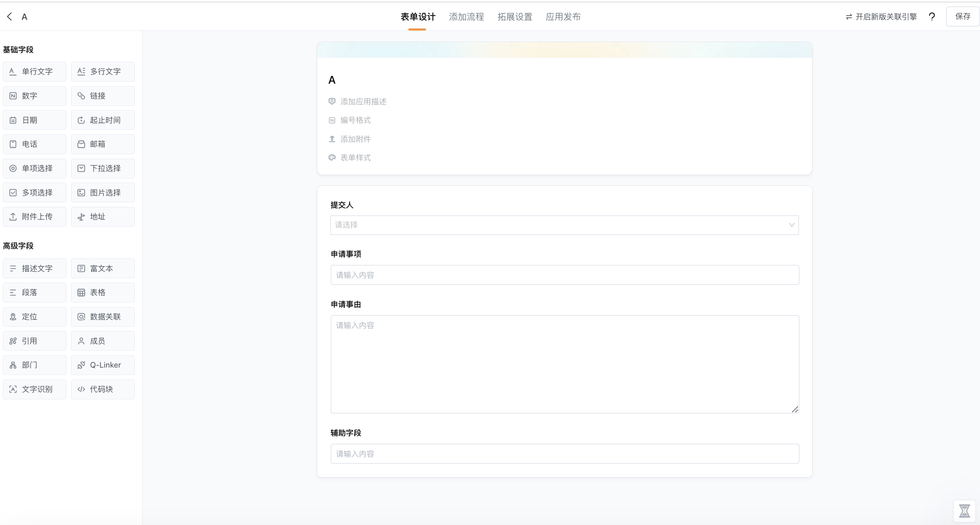This screenshot has width=980, height=525.
Task: Add a 地址 field
Action: click(x=103, y=217)
